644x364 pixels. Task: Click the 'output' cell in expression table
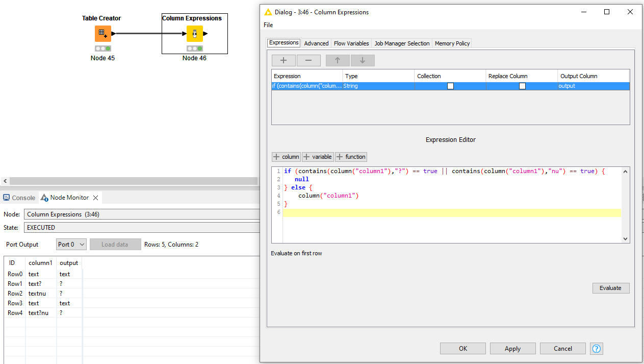coord(594,86)
